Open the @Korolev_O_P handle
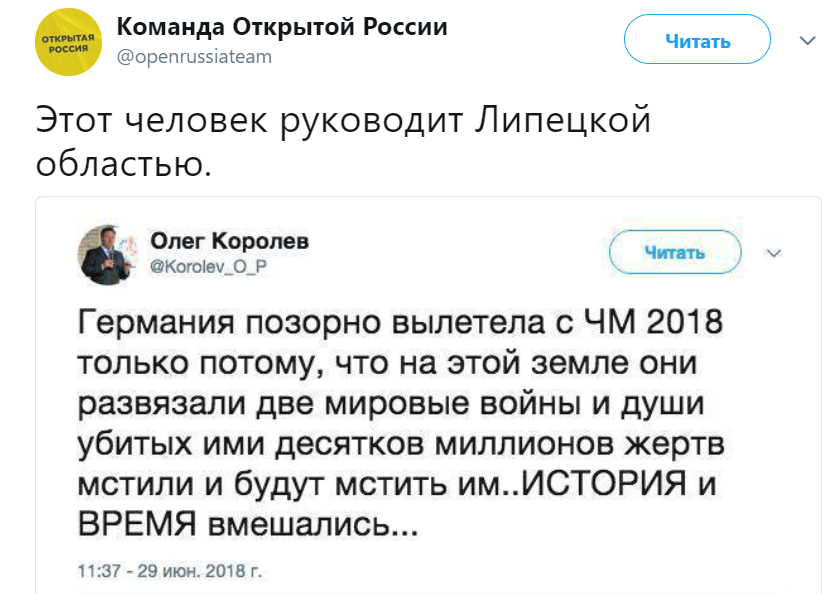 click(x=209, y=267)
